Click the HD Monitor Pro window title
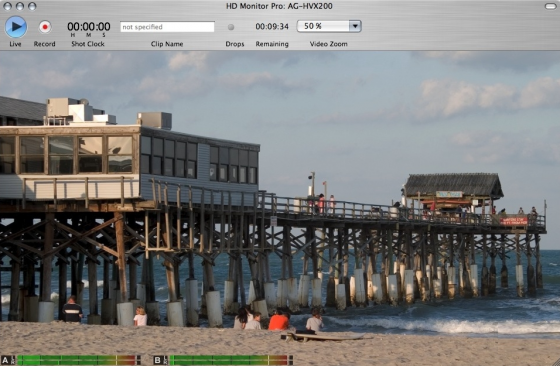 click(x=279, y=6)
